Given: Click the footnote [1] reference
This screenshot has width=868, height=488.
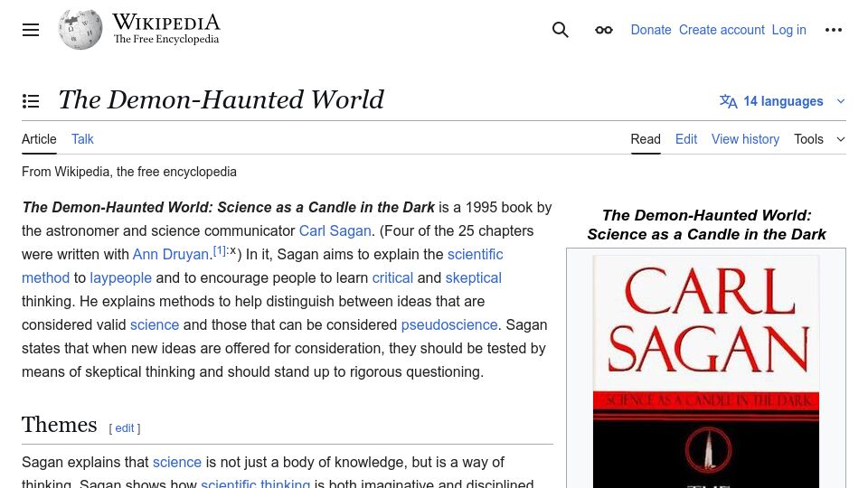Looking at the screenshot, I should point(219,250).
